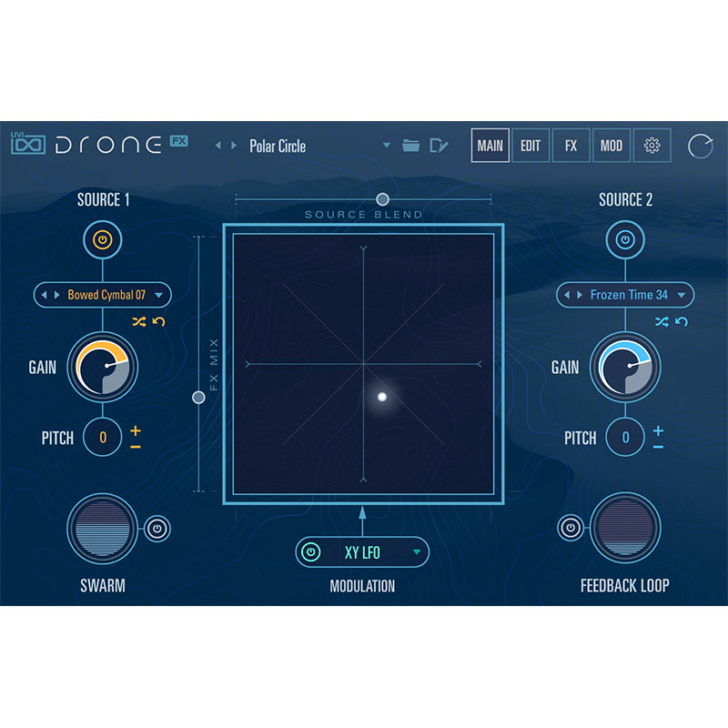Click the Drone FX product logo
The image size is (728, 728).
122,145
